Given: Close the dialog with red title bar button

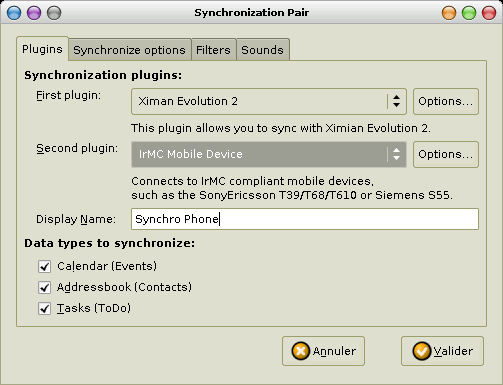Looking at the screenshot, I should (x=489, y=13).
